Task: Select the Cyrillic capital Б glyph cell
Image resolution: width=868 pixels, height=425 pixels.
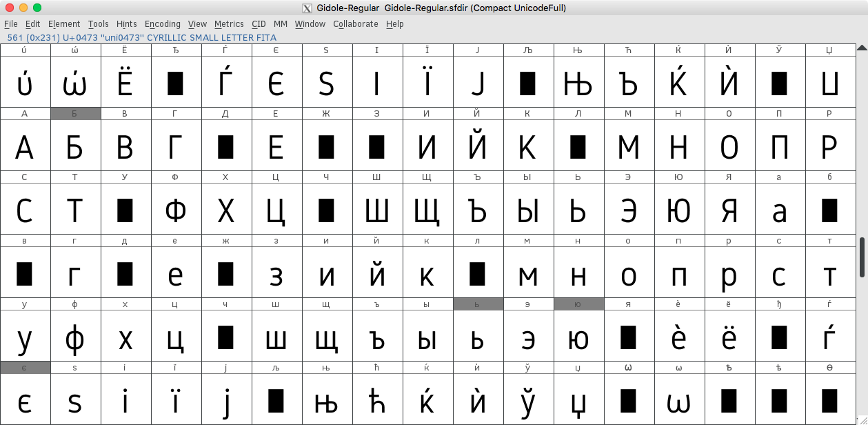Action: click(75, 146)
